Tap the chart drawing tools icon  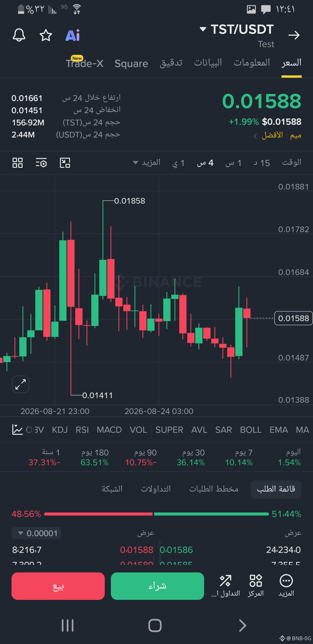click(x=65, y=163)
